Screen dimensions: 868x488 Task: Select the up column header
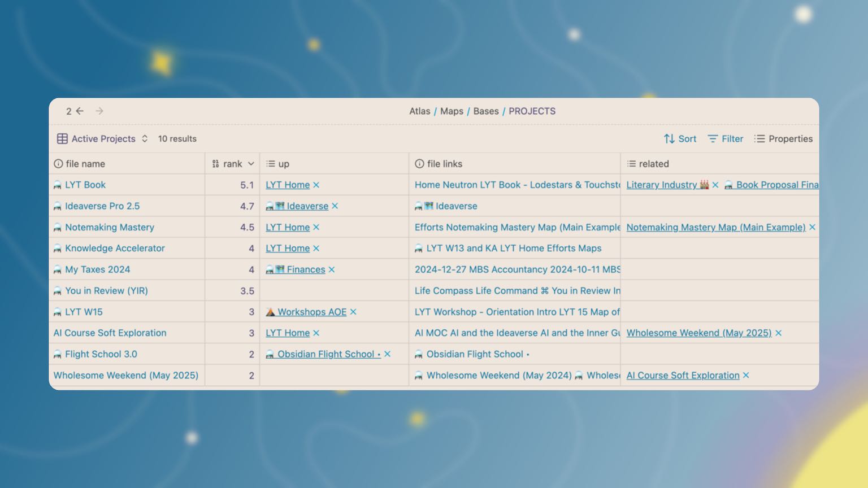334,164
